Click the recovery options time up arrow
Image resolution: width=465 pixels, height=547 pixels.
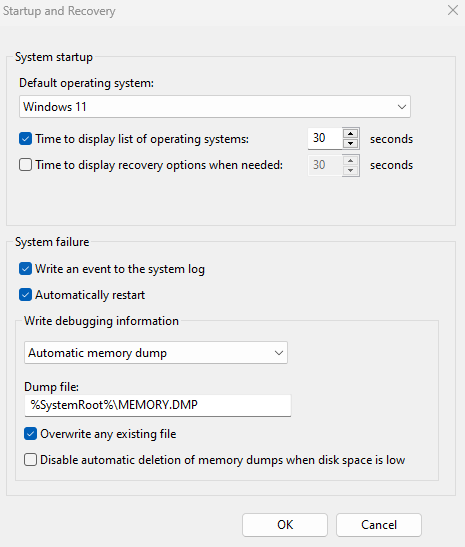(x=351, y=160)
